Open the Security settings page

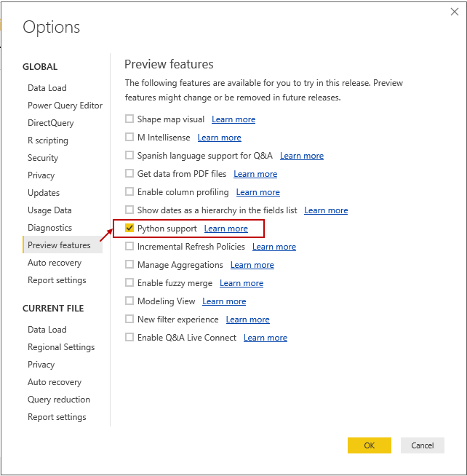click(43, 158)
